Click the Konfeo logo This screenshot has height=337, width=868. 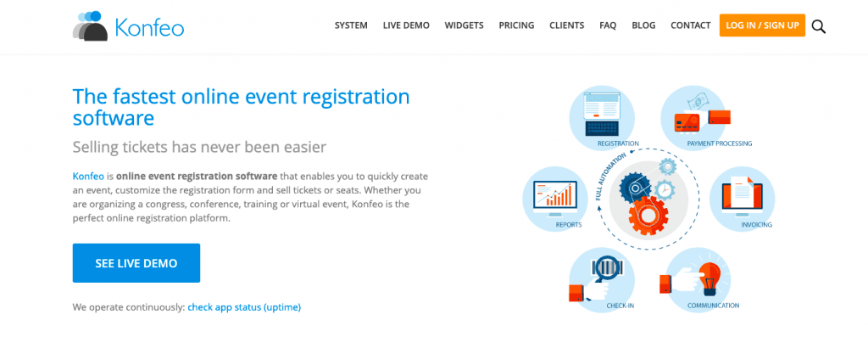pyautogui.click(x=128, y=26)
